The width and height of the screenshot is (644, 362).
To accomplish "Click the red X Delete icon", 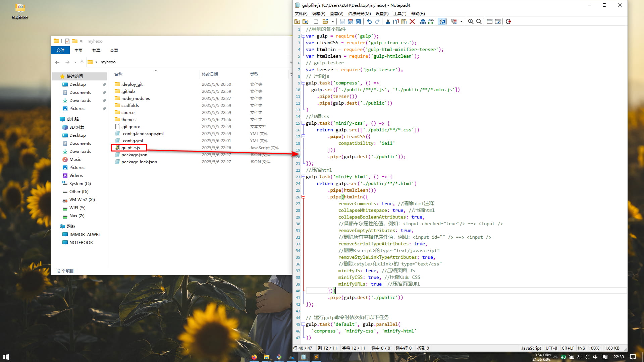I will (412, 21).
